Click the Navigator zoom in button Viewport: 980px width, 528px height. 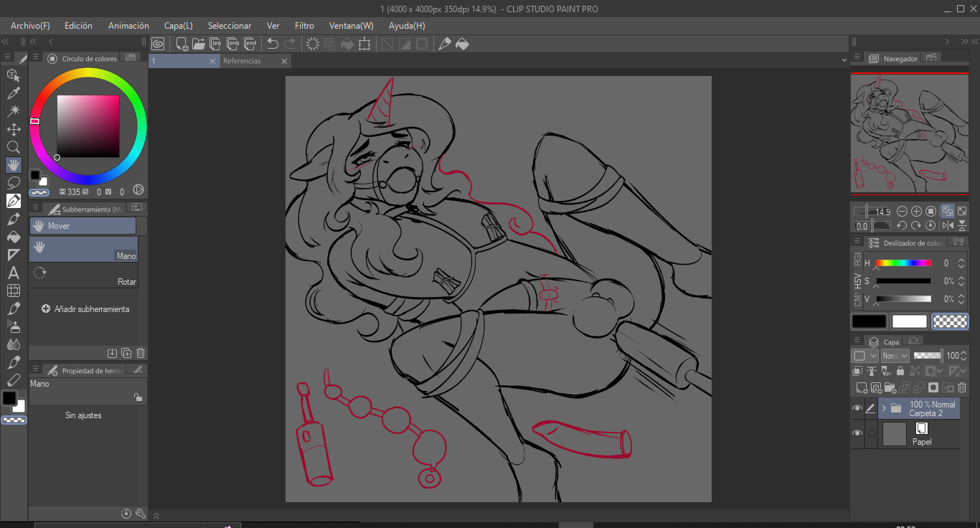(916, 212)
